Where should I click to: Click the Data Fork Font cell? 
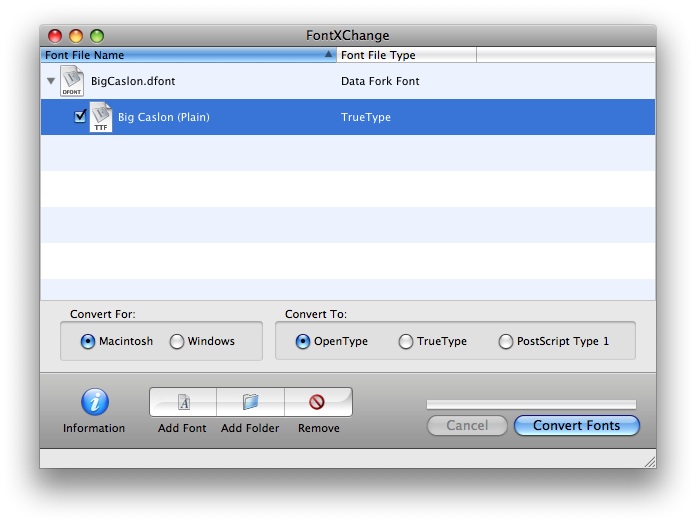[380, 81]
